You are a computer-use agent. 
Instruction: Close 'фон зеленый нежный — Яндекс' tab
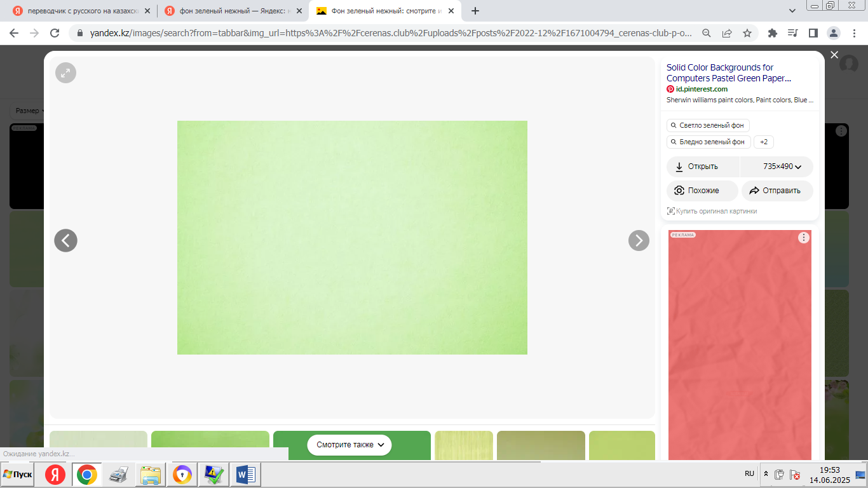[299, 11]
